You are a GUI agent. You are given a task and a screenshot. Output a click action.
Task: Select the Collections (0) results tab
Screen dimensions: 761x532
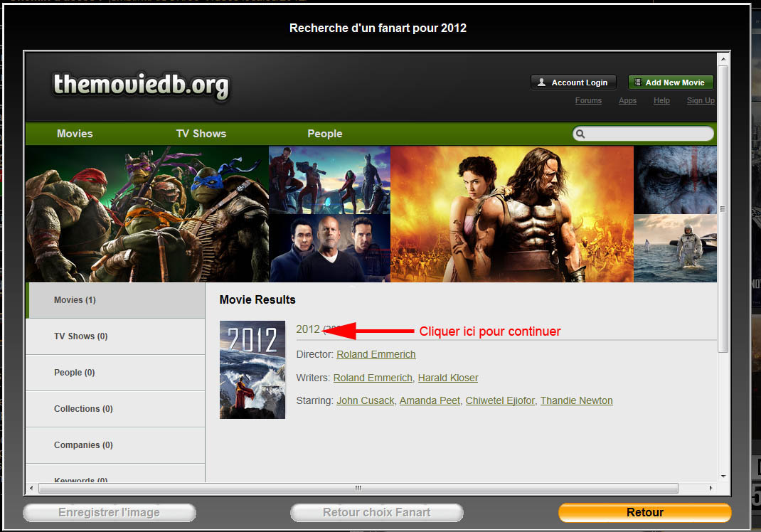click(115, 409)
